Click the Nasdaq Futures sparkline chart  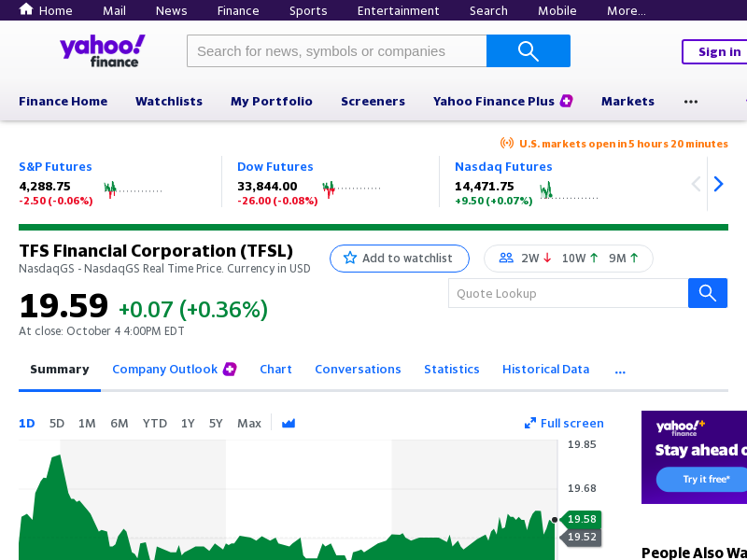click(x=569, y=190)
